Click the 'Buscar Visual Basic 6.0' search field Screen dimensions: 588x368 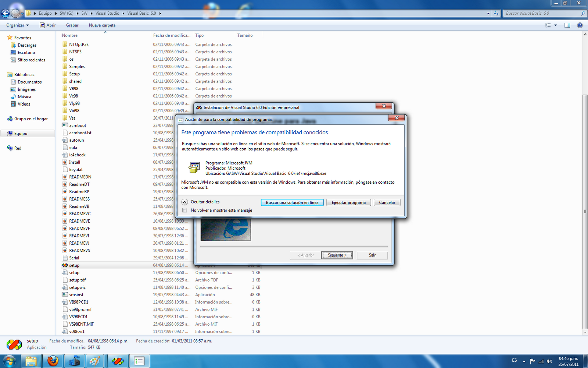point(541,13)
